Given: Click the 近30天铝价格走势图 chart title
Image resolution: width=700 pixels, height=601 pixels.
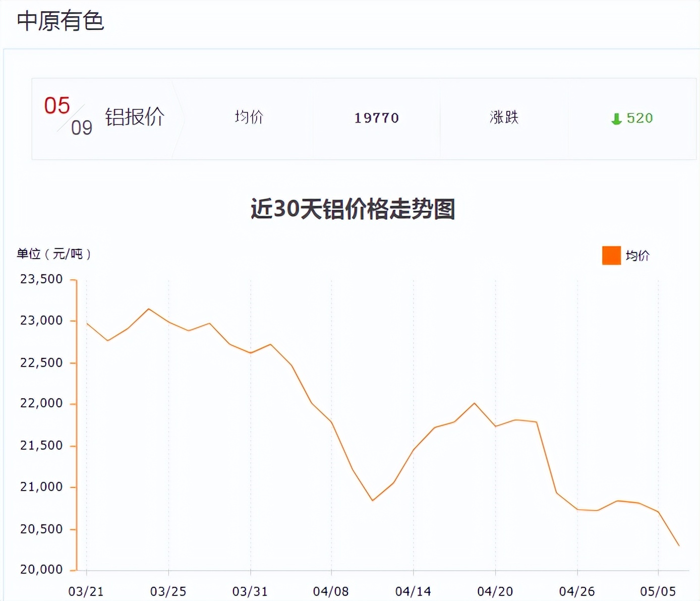Looking at the screenshot, I should 353,209.
